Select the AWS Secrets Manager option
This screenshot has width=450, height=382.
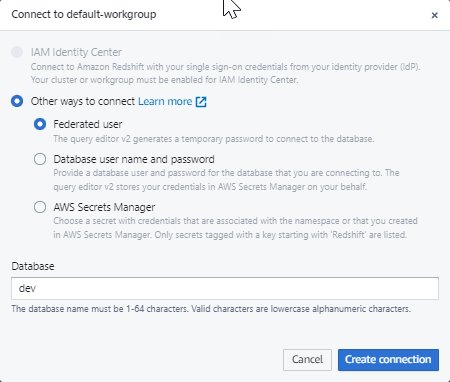pos(40,207)
